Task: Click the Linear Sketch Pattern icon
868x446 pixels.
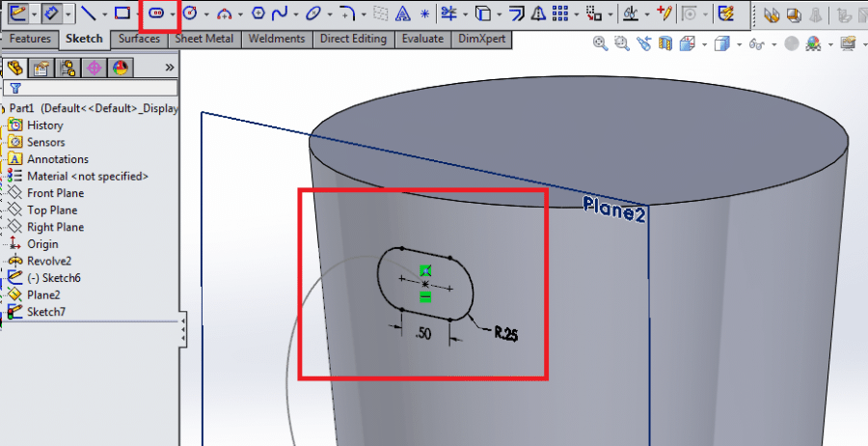Action: [x=560, y=13]
